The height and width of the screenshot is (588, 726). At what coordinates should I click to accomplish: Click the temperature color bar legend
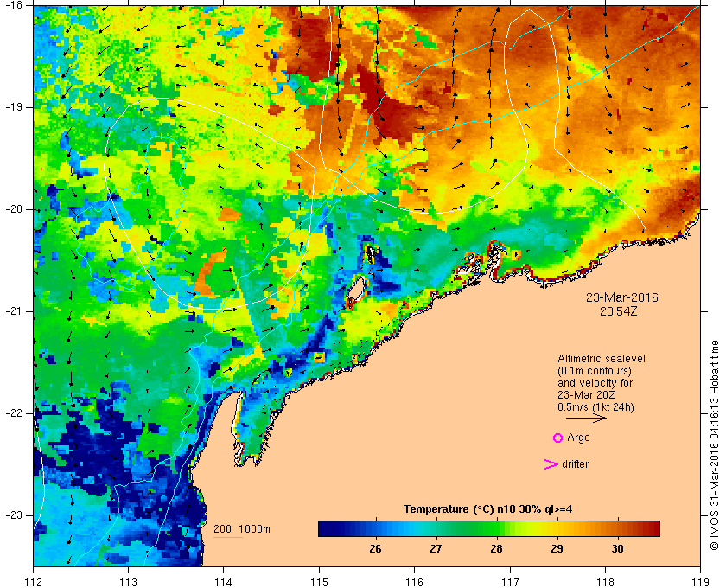(489, 528)
